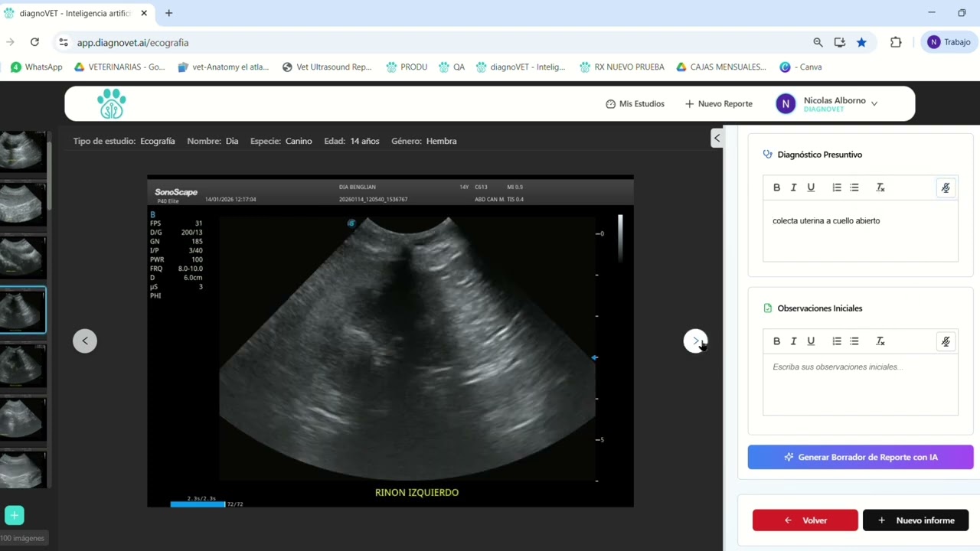Viewport: 980px width, 551px height.
Task: Open the PRODU bookmark
Action: click(x=407, y=67)
